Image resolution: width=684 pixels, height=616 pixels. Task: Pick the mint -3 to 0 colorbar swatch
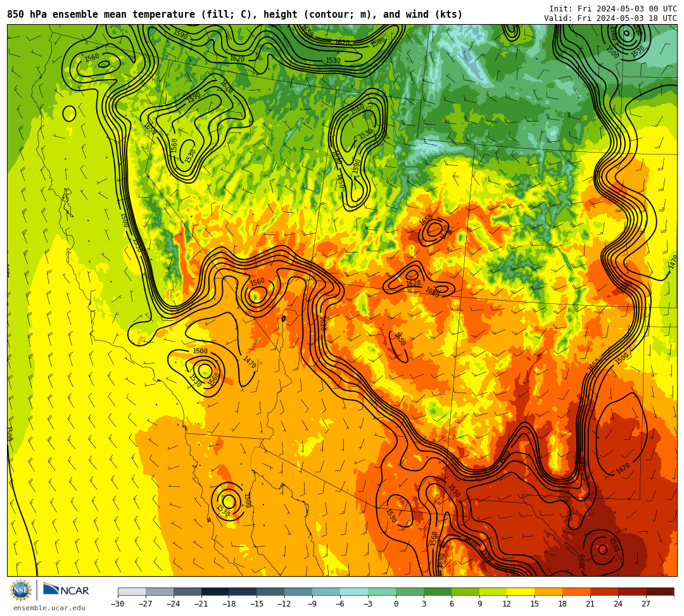tap(382, 591)
